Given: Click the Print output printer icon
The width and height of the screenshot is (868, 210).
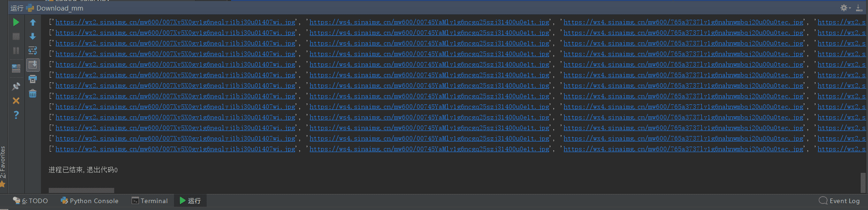Looking at the screenshot, I should pos(33,79).
